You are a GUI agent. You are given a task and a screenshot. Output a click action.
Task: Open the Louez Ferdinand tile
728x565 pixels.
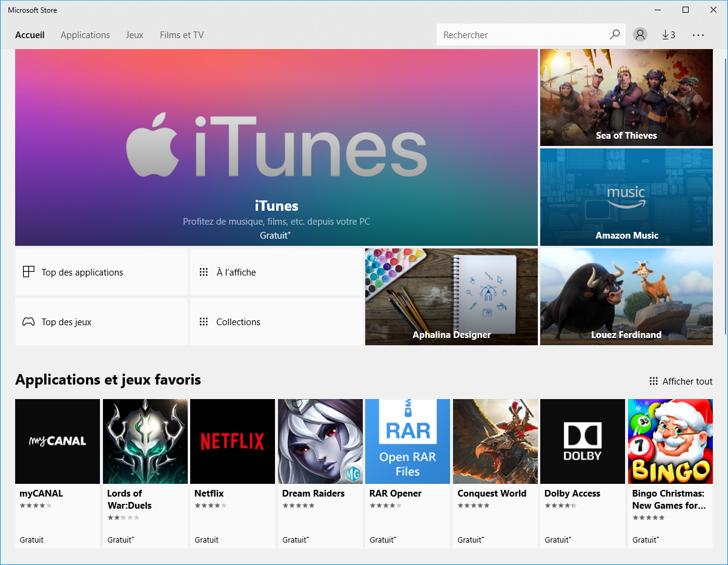(626, 297)
